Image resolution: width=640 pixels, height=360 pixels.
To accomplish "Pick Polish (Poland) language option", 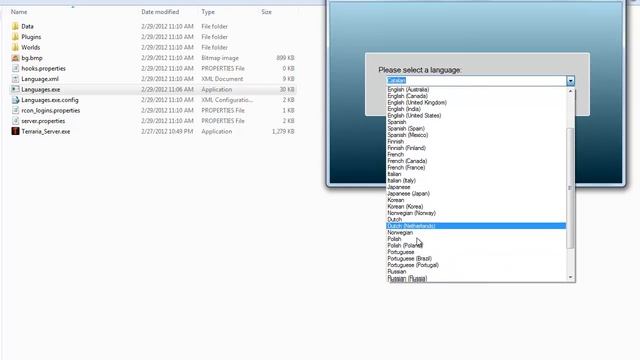I will coord(405,246).
